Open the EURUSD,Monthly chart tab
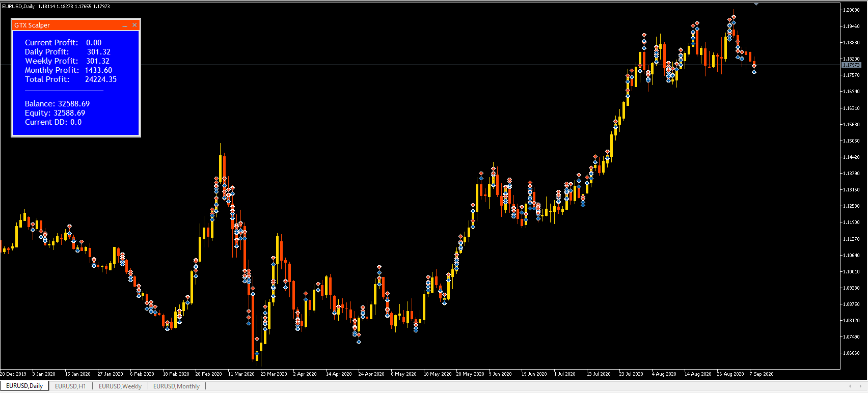Screen dimensions: 868x393 pos(177,386)
